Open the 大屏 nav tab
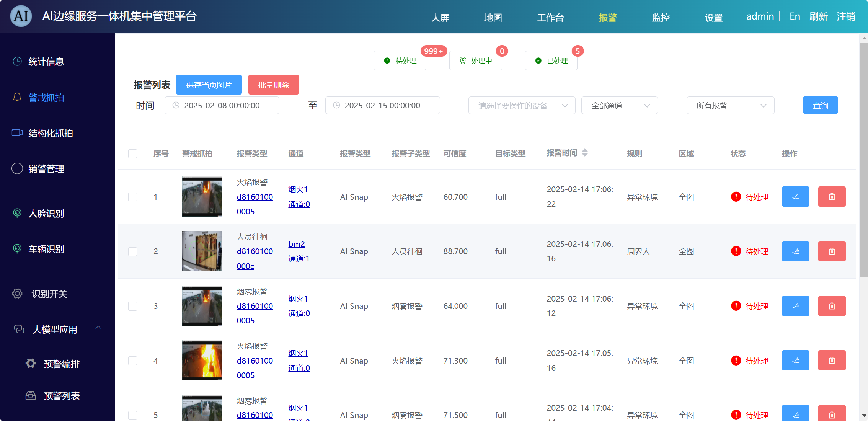The width and height of the screenshot is (868, 421). tap(440, 18)
